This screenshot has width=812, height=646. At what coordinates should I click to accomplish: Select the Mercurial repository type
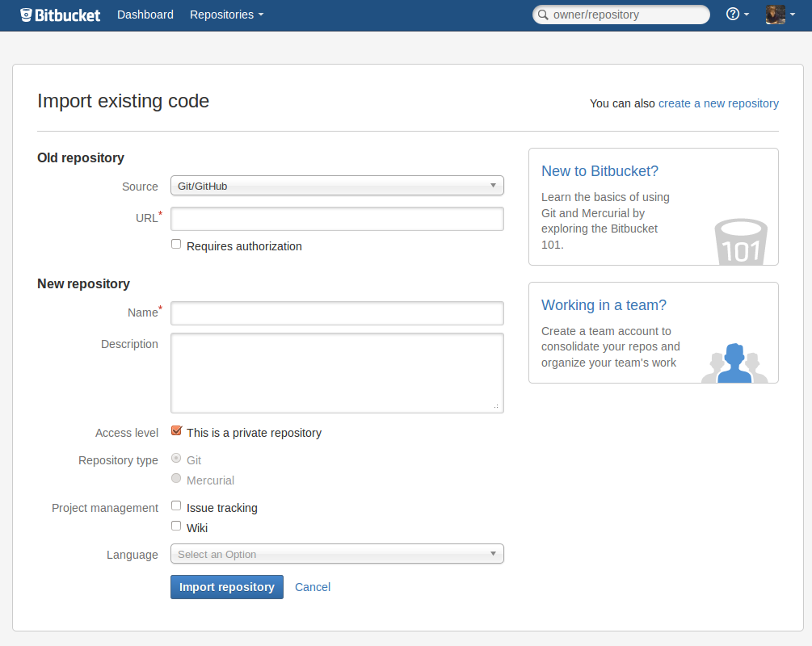coord(176,478)
